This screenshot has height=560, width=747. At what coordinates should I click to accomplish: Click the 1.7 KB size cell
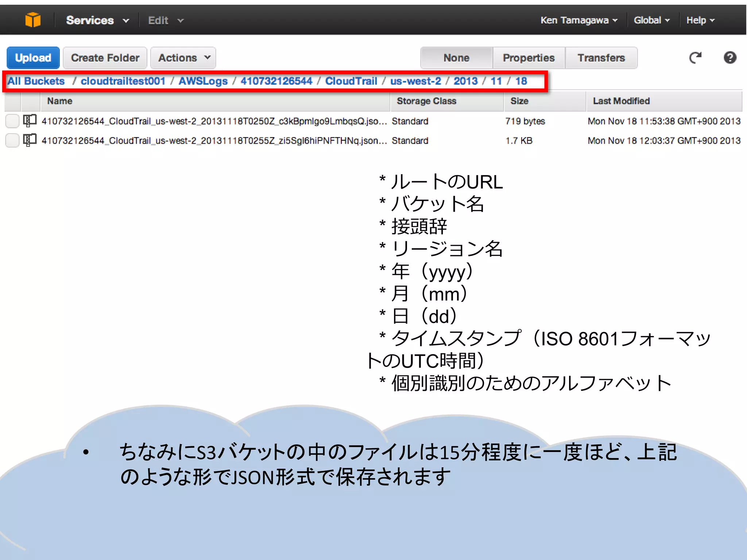click(x=519, y=141)
